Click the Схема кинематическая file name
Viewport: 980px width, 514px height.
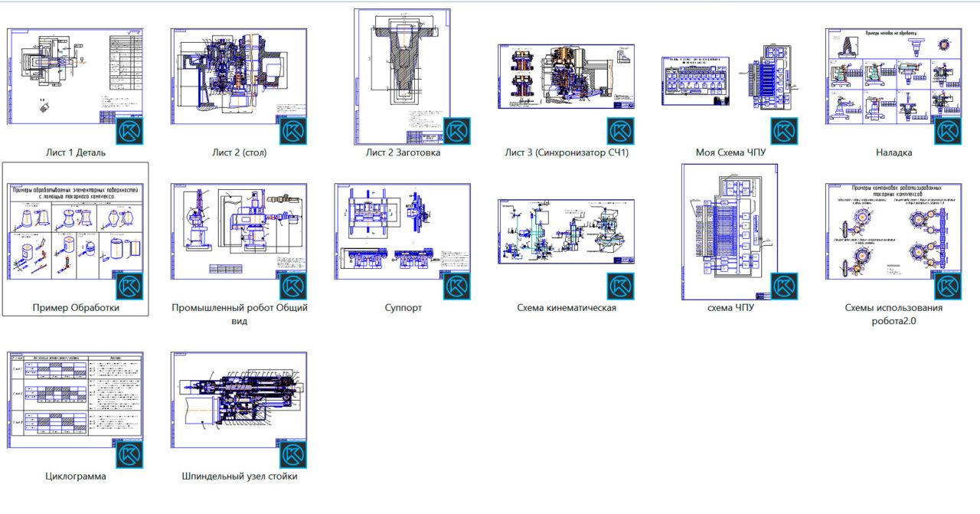(567, 308)
